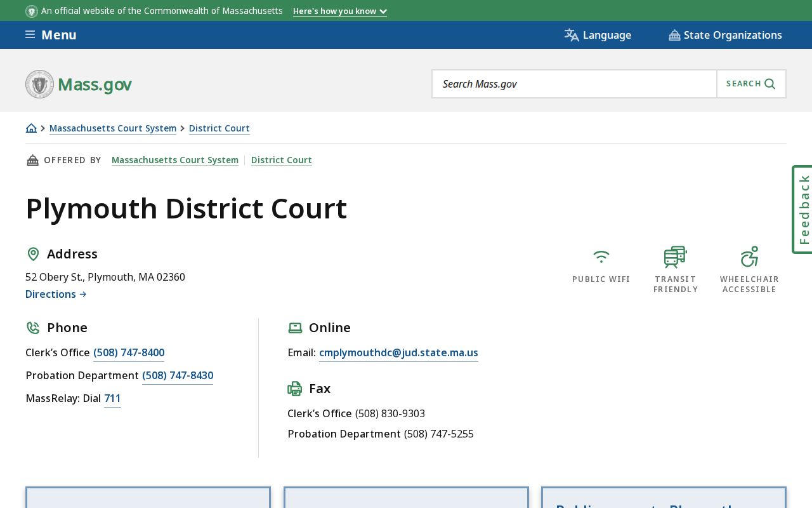
Task: Open the Feedback side tab
Action: (802, 210)
